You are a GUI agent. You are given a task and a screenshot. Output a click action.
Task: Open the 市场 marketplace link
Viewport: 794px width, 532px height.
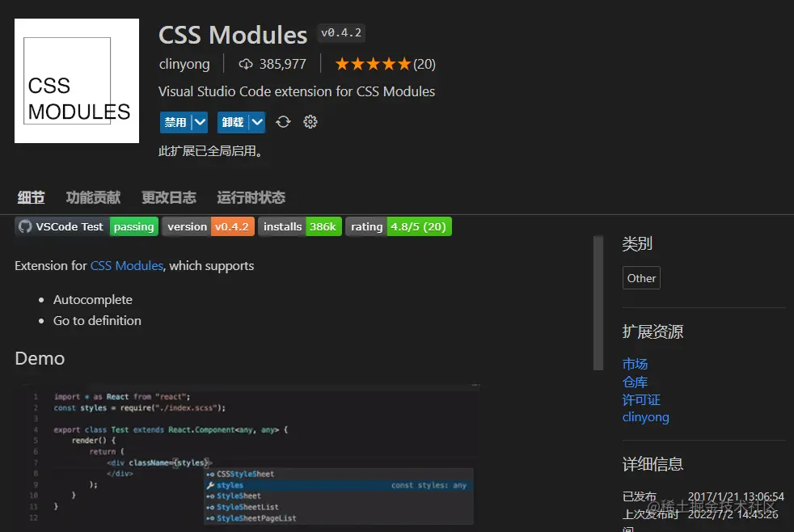[635, 364]
